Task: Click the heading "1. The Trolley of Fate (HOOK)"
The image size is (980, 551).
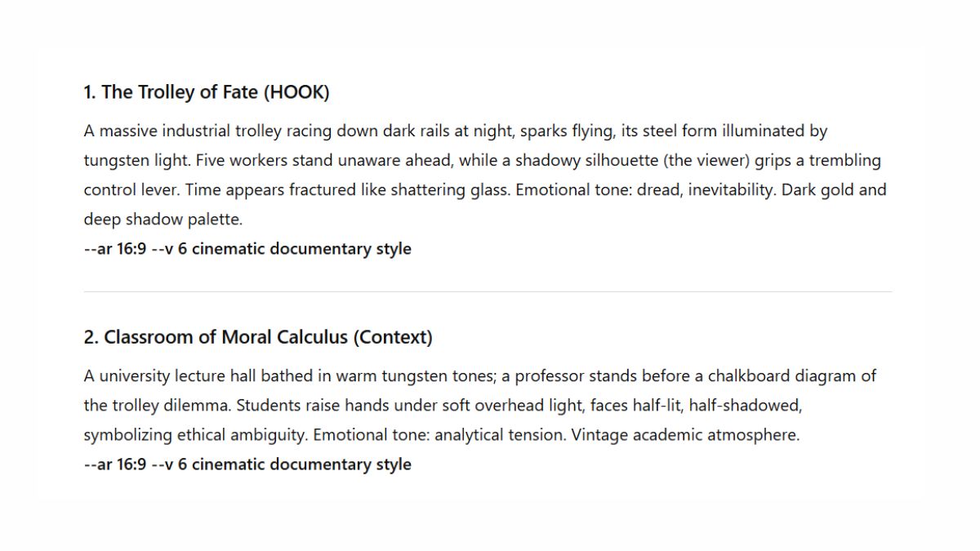Action: 206,92
